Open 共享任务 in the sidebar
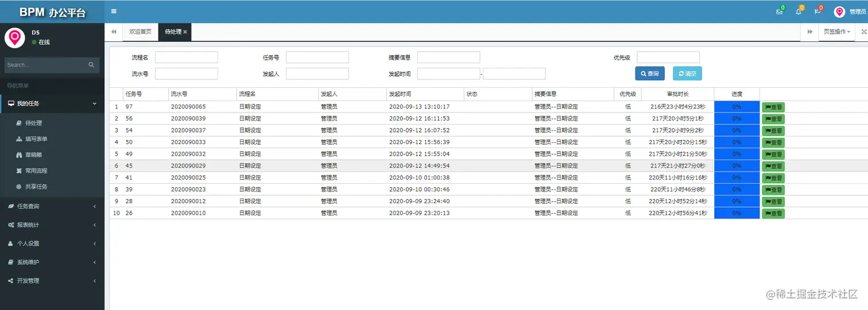868x310 pixels. [36, 187]
